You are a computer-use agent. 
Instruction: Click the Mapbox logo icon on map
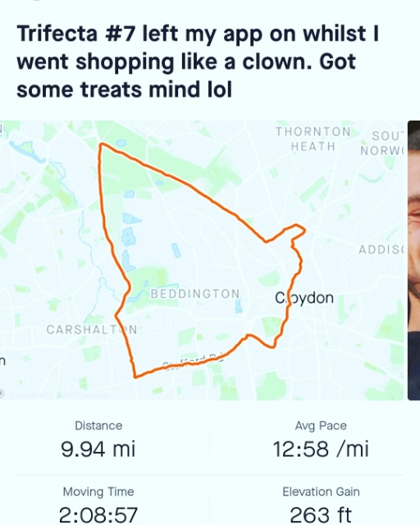2,394
